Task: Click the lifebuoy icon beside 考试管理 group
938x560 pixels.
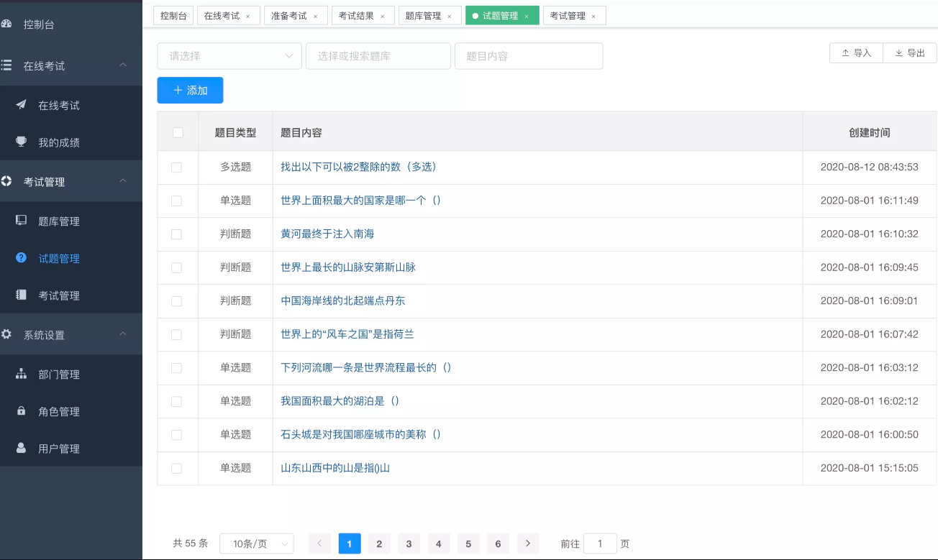Action: 6,181
